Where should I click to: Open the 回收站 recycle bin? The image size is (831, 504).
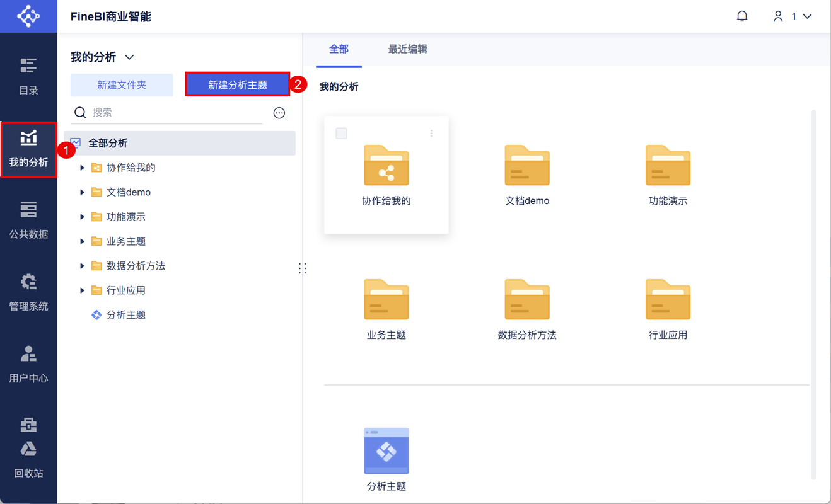pos(28,459)
